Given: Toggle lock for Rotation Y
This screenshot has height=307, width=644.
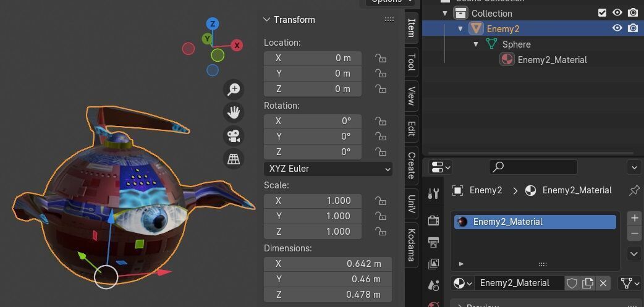Looking at the screenshot, I should pyautogui.click(x=381, y=137).
